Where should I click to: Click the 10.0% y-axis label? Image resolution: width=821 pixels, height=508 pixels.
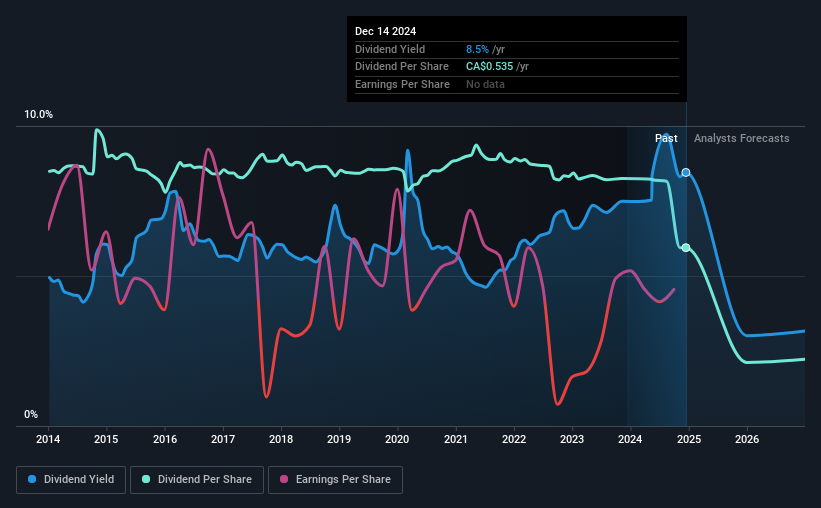(x=38, y=115)
